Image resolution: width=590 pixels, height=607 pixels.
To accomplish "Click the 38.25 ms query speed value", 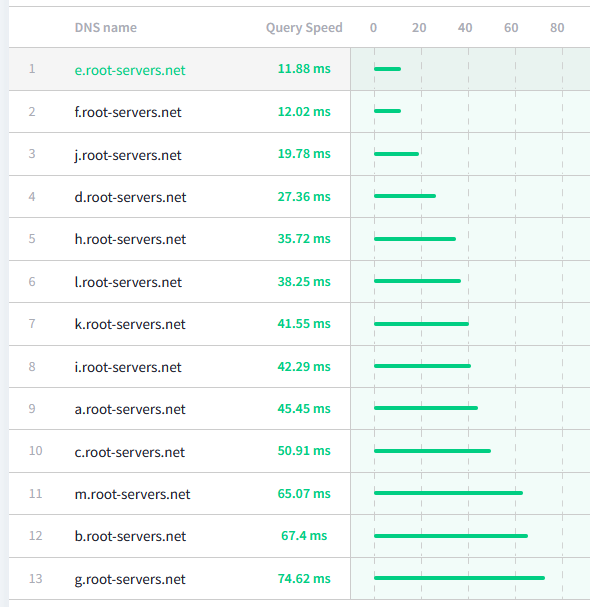I will [304, 282].
